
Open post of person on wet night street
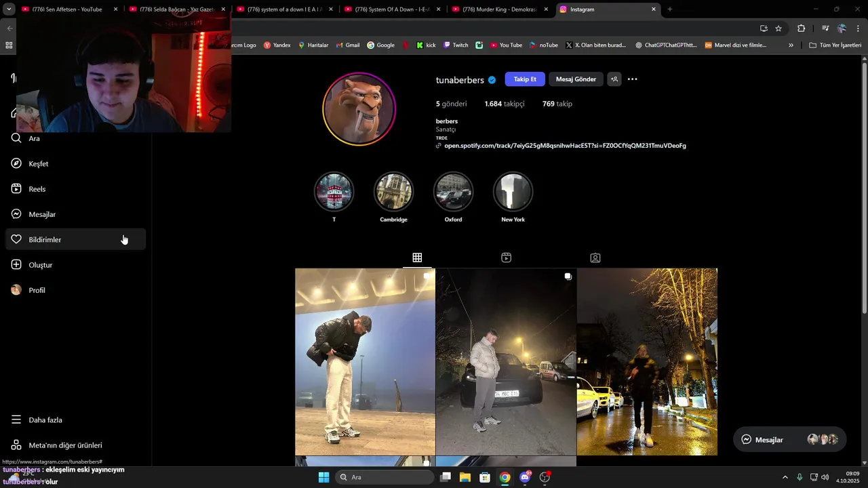(647, 362)
